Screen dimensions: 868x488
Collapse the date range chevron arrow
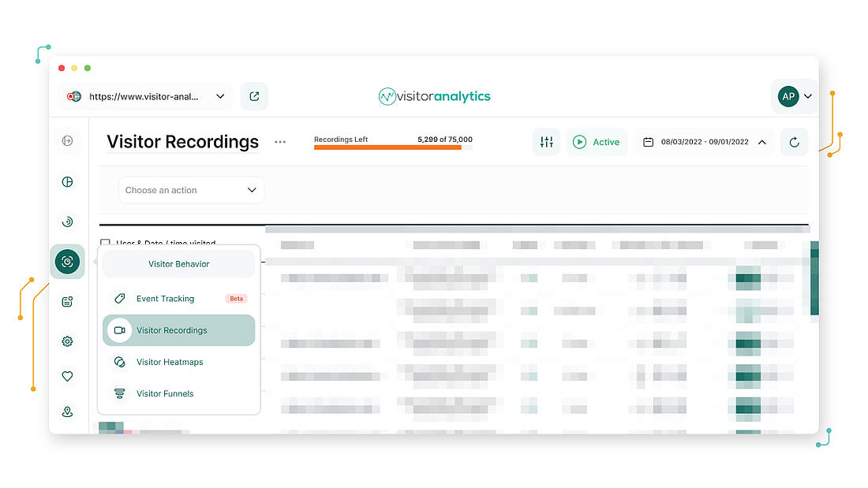[762, 142]
